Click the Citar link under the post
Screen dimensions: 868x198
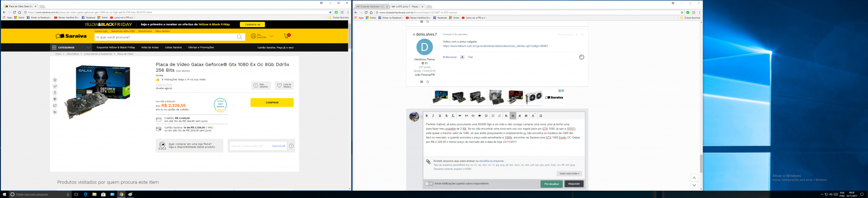pyautogui.click(x=470, y=57)
